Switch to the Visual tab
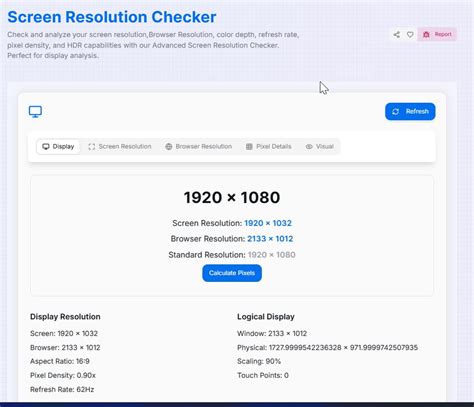This screenshot has width=474, height=407. 320,147
